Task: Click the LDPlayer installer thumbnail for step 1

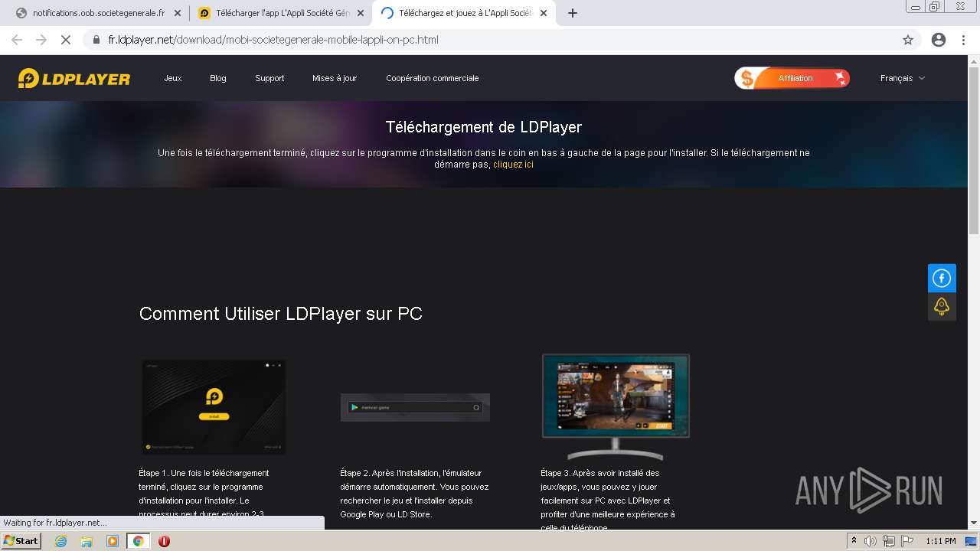Action: point(214,407)
